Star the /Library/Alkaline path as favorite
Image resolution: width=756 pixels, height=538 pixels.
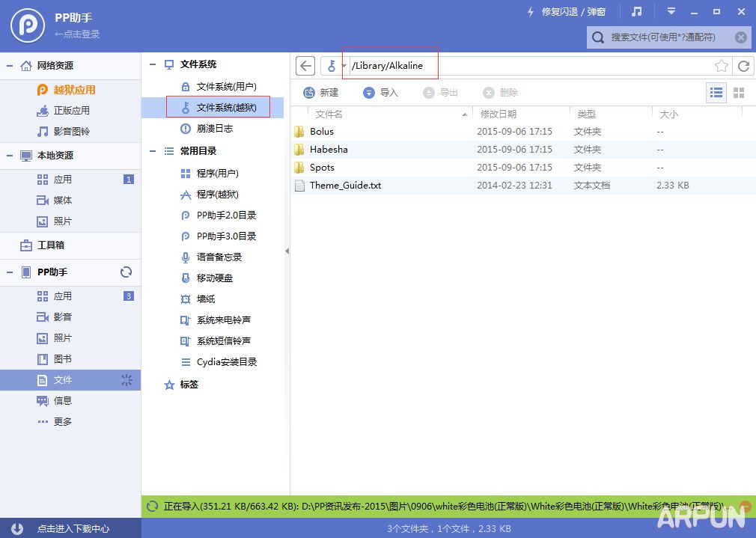722,66
